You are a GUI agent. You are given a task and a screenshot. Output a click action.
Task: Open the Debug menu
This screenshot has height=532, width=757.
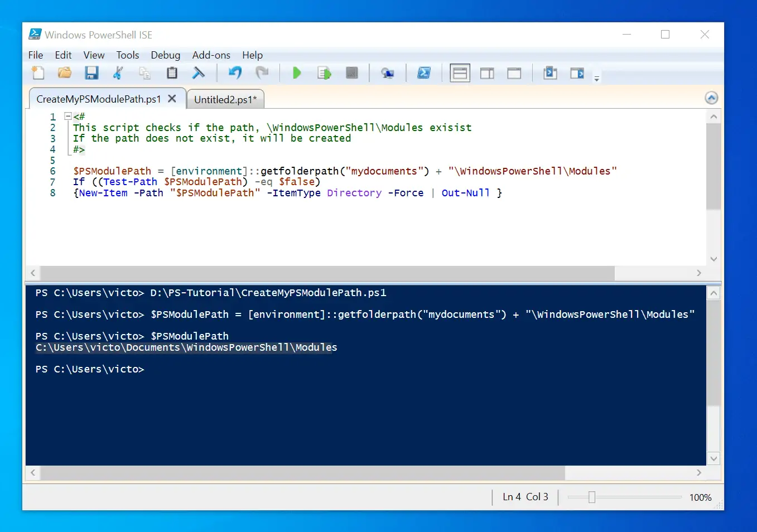166,55
